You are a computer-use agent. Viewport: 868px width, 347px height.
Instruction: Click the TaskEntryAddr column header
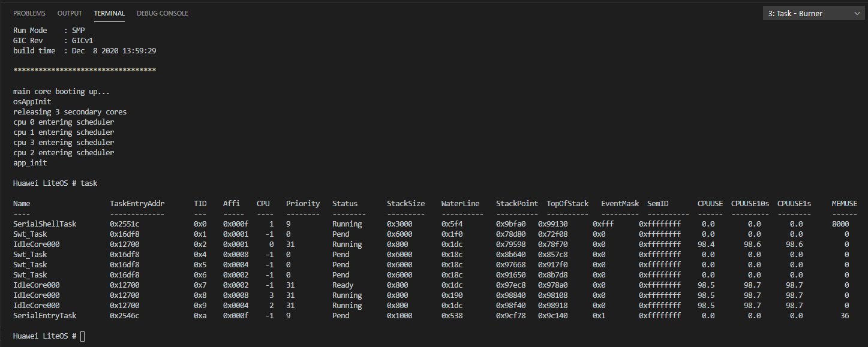[x=137, y=204]
